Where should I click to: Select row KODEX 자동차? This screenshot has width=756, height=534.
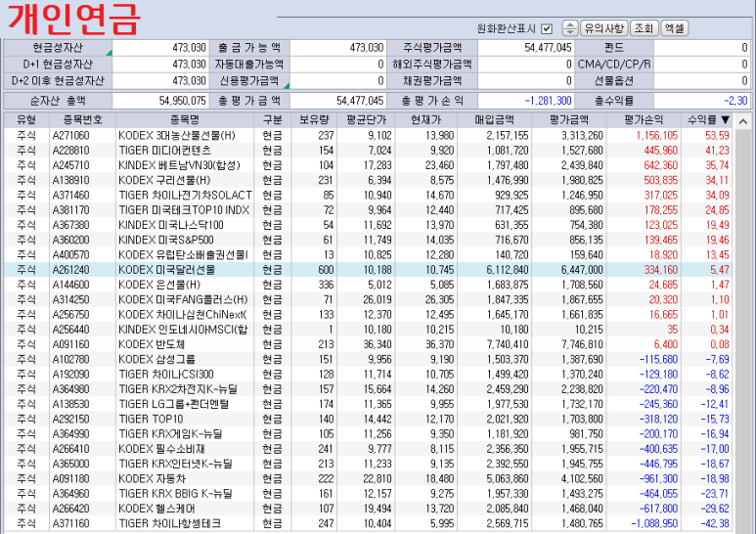pyautogui.click(x=369, y=479)
